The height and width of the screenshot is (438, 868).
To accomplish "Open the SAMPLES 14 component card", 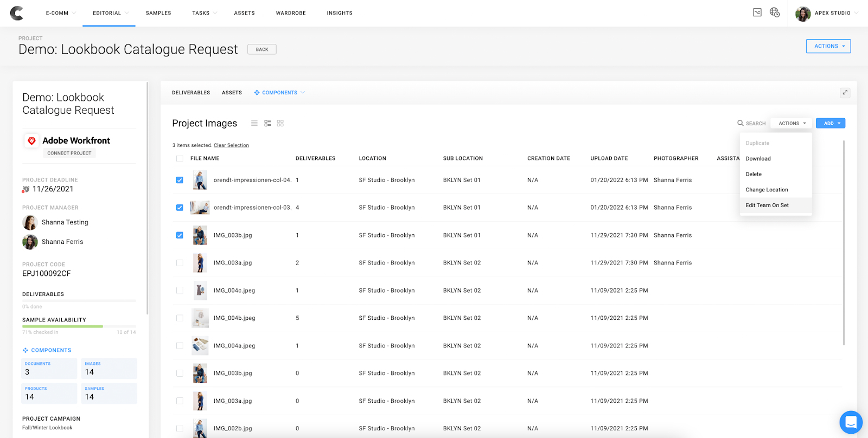I will [109, 394].
